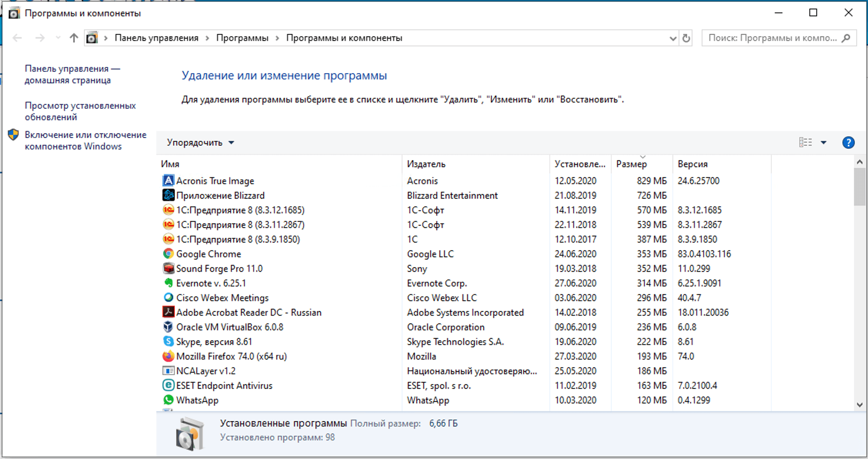Click the back navigation arrow
The height and width of the screenshot is (459, 868).
[x=17, y=38]
